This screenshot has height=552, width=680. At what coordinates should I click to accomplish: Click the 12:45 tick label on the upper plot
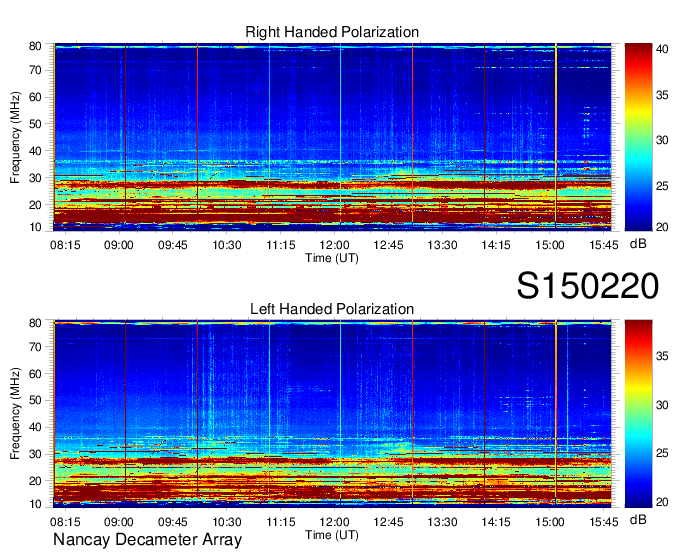tap(388, 245)
